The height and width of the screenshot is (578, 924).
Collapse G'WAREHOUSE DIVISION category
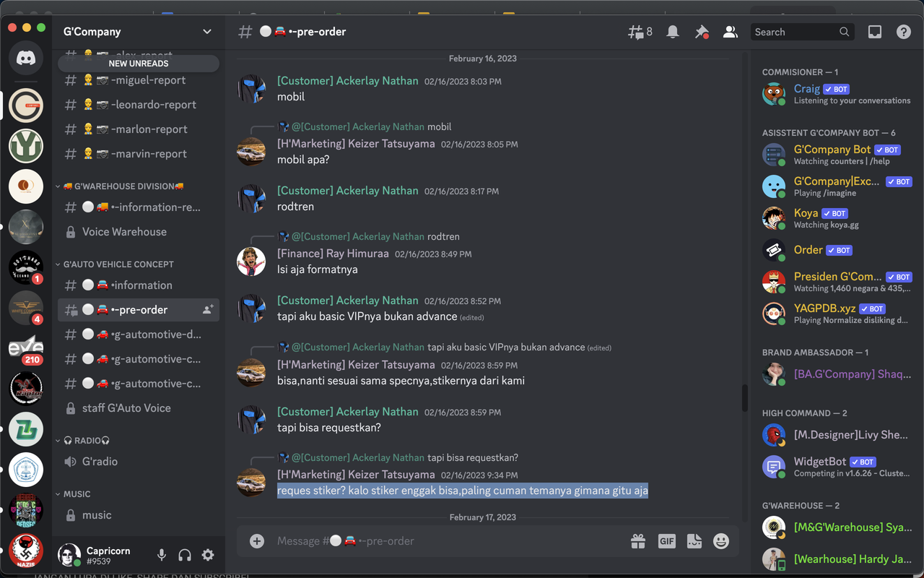[121, 186]
